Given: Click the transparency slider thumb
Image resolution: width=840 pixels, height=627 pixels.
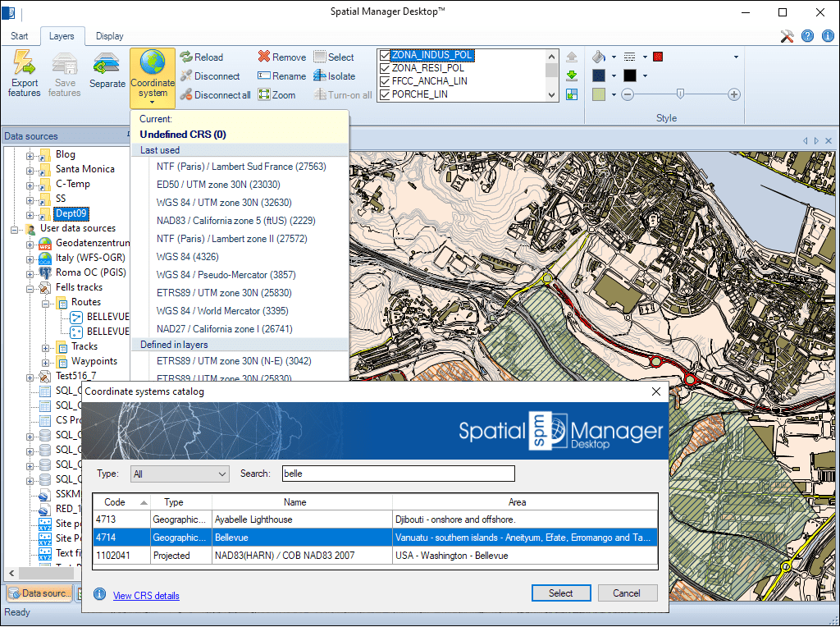Looking at the screenshot, I should (x=680, y=94).
